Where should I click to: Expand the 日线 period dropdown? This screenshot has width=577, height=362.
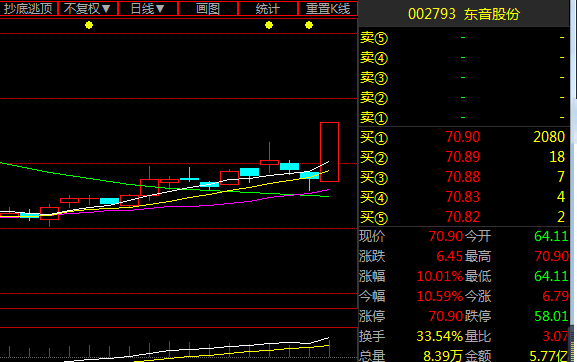148,8
